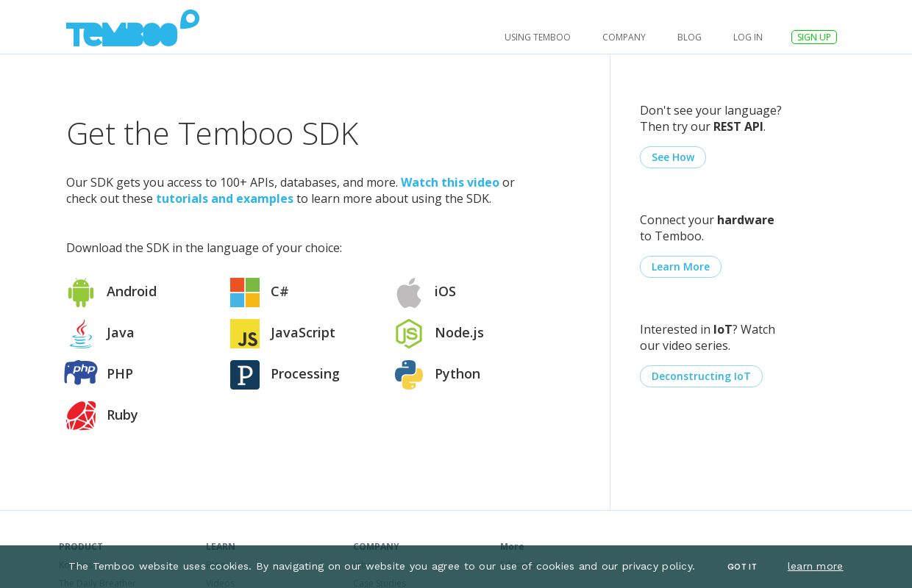Click the Java coffee cup icon

(x=81, y=333)
